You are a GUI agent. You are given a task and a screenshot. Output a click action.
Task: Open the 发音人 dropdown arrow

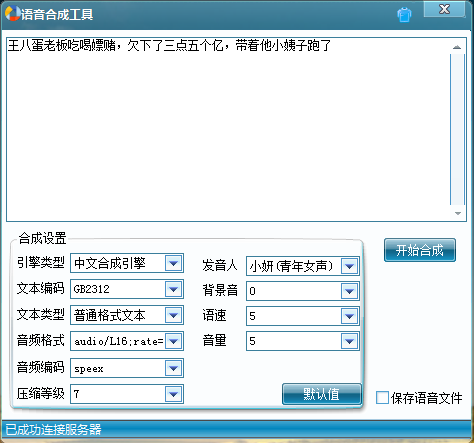pyautogui.click(x=349, y=266)
